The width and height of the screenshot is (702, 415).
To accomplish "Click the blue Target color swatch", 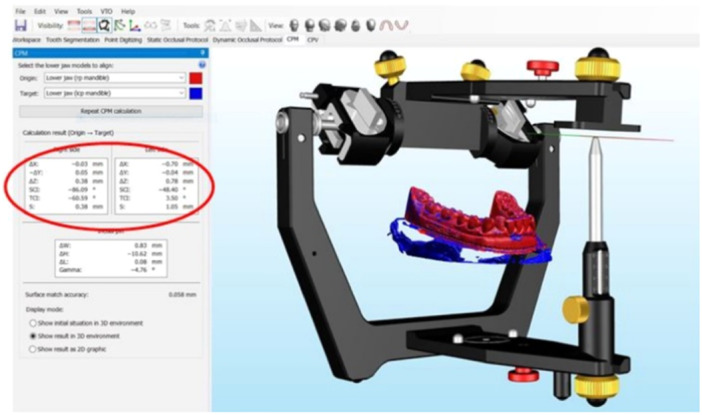I will click(x=196, y=93).
